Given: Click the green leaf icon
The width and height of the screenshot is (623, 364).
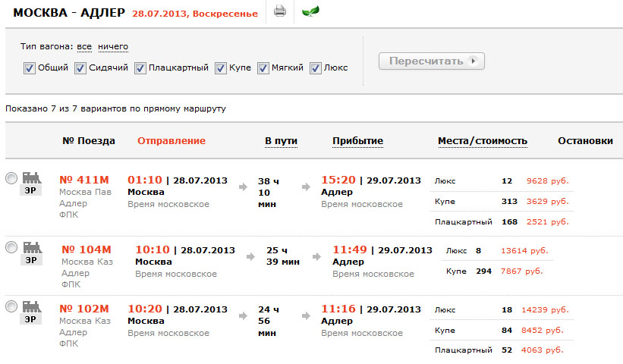Looking at the screenshot, I should 310,11.
